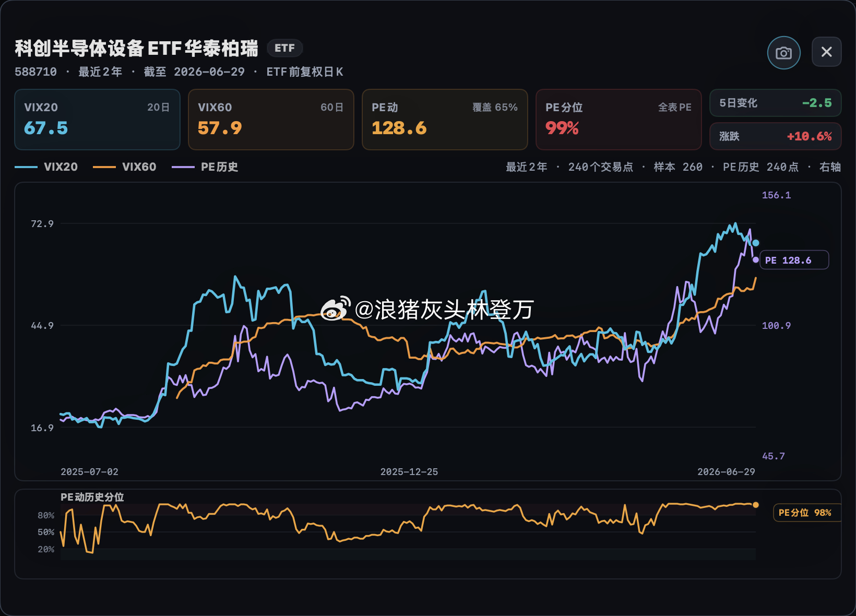Click the 100.9 right axis label
Viewport: 856px width, 616px height.
tap(776, 325)
